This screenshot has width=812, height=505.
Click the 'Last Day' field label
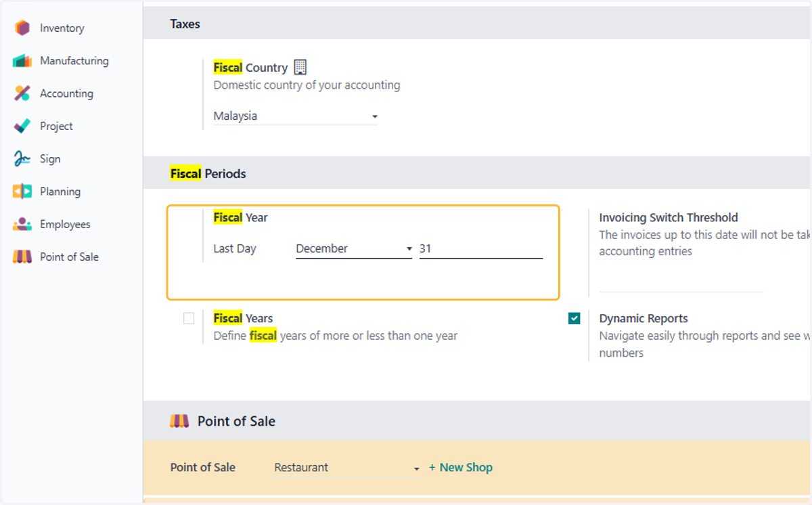pyautogui.click(x=235, y=248)
